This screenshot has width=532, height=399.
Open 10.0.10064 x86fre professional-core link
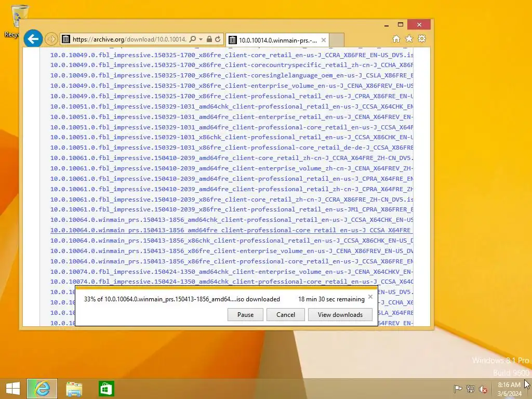pos(232,261)
